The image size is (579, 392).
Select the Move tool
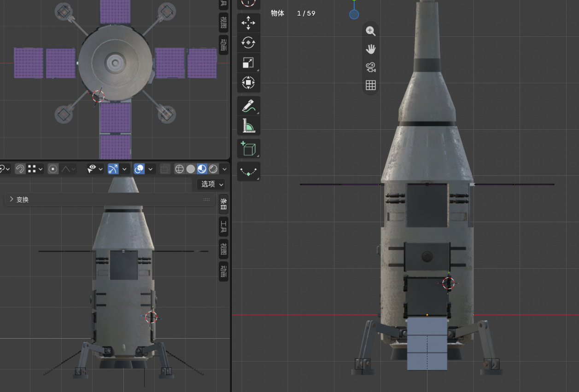tap(248, 23)
